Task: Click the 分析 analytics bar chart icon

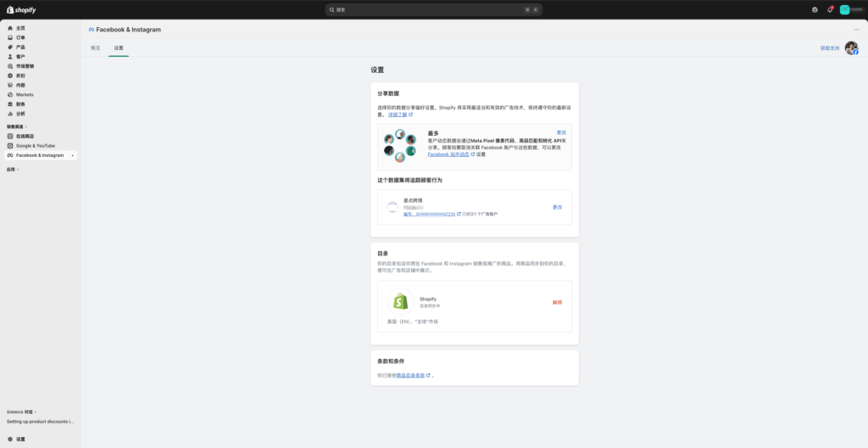Action: point(10,114)
